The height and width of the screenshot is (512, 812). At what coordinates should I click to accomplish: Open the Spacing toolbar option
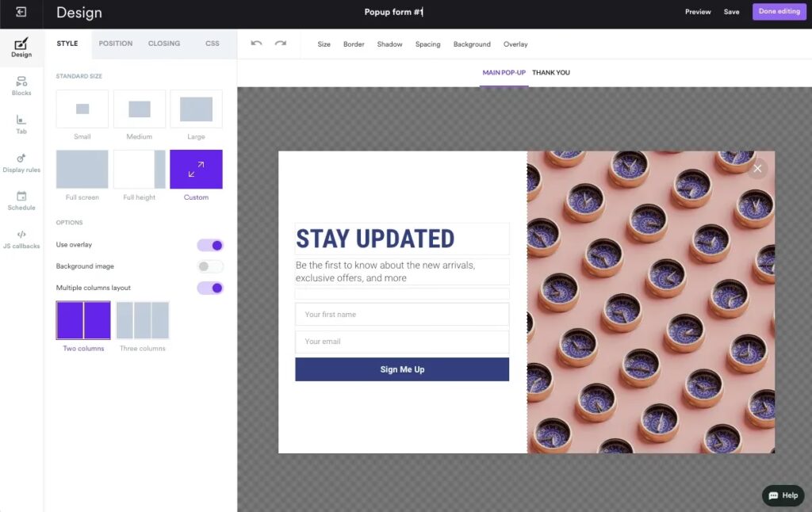click(x=427, y=44)
